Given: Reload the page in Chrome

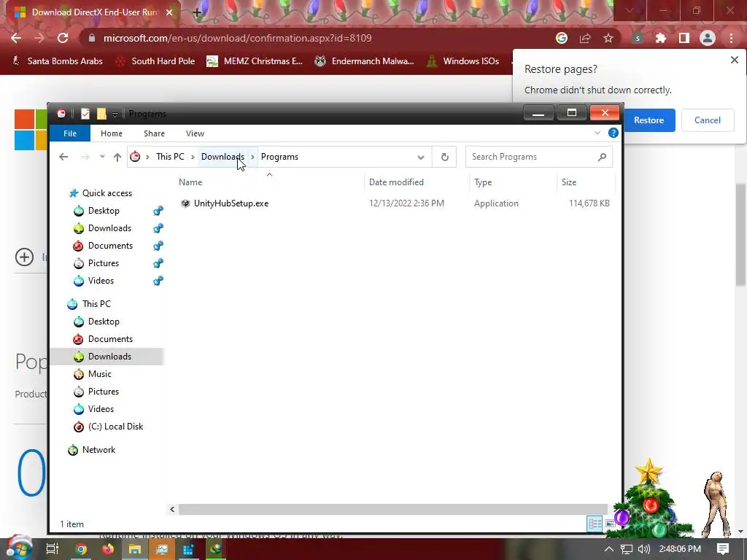Looking at the screenshot, I should (63, 38).
